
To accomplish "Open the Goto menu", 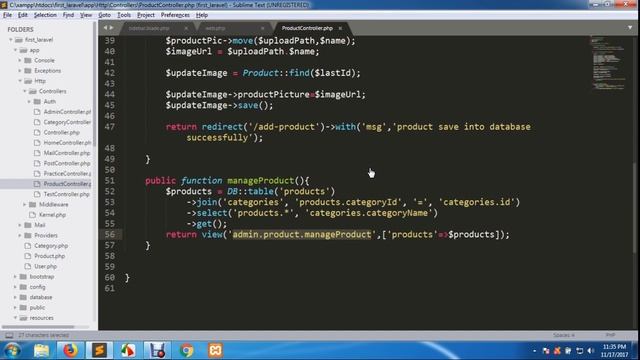I will (x=104, y=15).
